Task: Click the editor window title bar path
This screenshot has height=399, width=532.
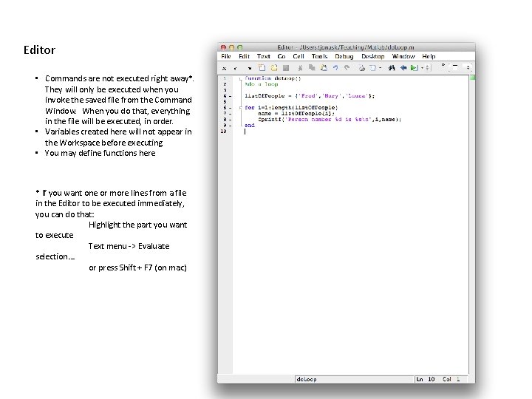Action: pos(346,47)
